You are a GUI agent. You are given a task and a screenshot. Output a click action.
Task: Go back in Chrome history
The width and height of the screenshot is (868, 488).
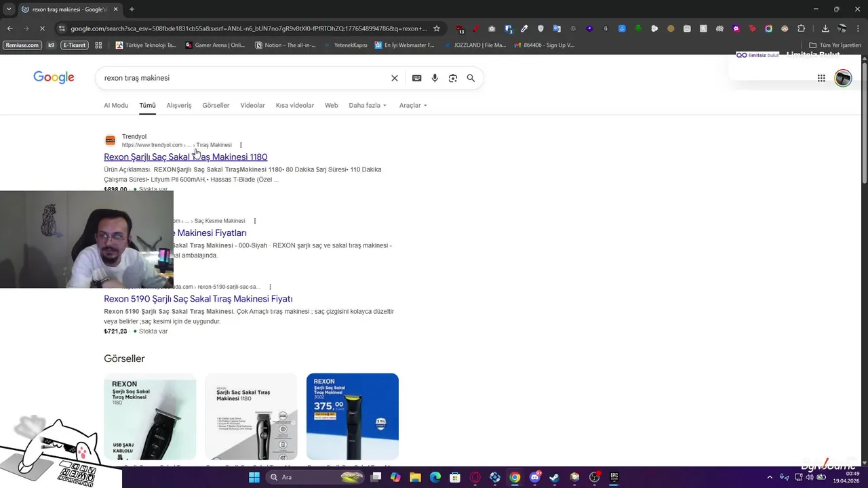point(9,28)
